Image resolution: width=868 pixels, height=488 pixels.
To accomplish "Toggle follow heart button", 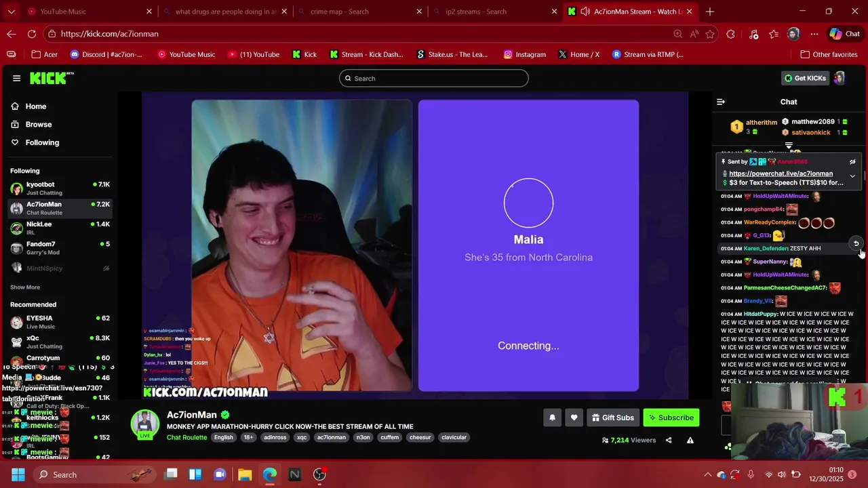I will tap(574, 418).
